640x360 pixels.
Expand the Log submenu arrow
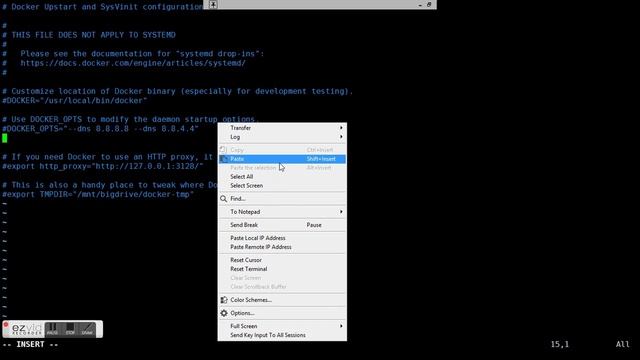tap(341, 137)
